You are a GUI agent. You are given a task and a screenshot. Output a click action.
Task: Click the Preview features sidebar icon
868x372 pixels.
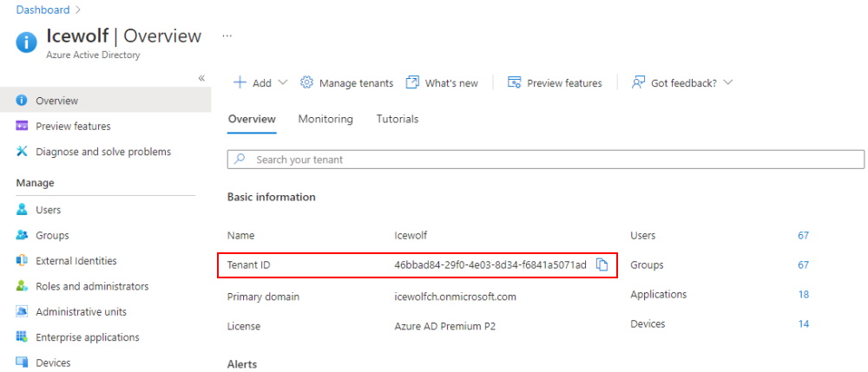click(22, 126)
